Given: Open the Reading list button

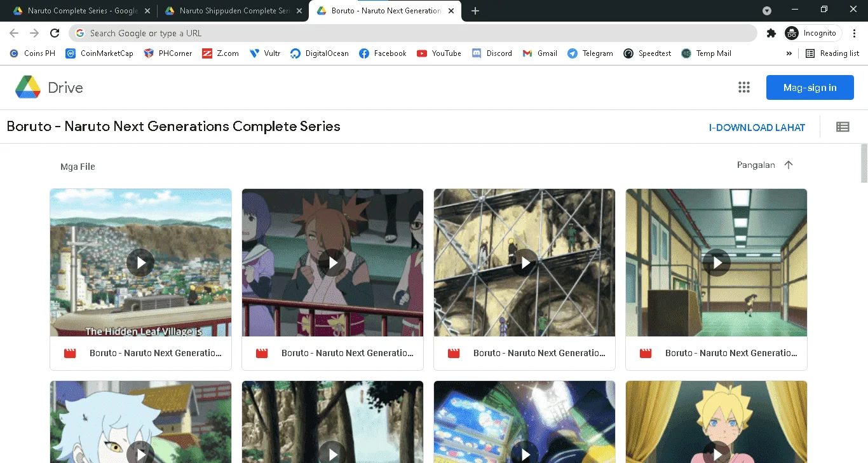Looking at the screenshot, I should coord(832,53).
